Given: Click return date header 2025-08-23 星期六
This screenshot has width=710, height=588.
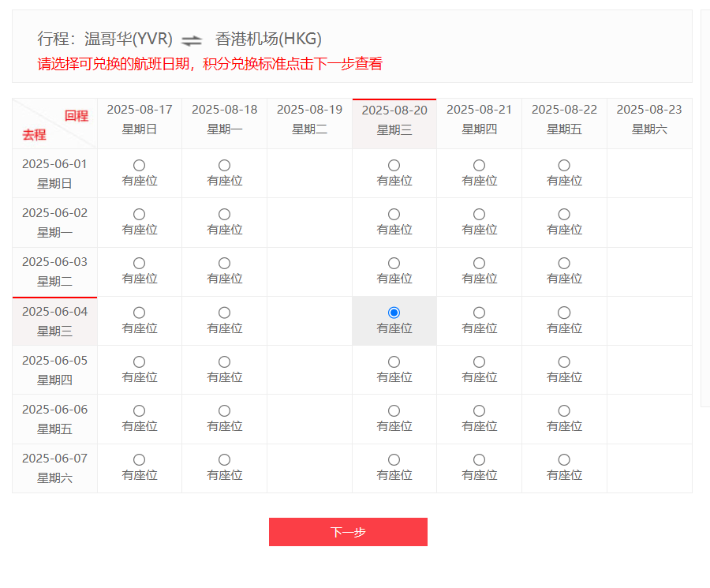Looking at the screenshot, I should click(x=649, y=123).
